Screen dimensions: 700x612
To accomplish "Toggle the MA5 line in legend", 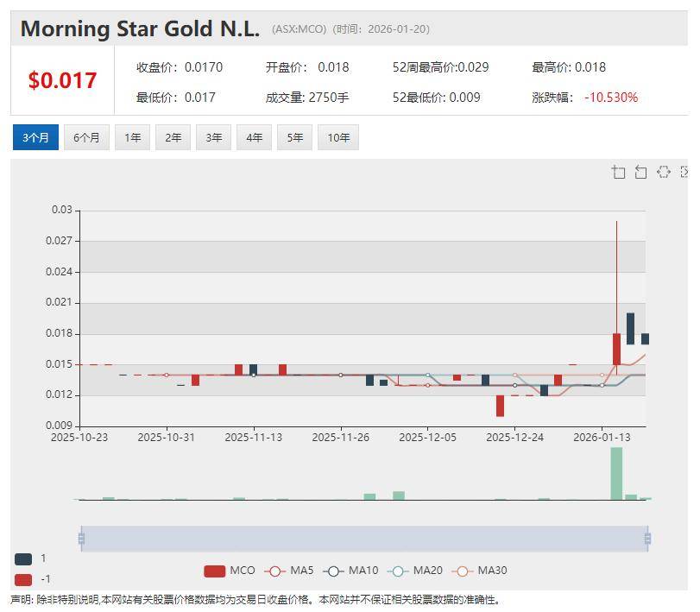I will (x=289, y=571).
